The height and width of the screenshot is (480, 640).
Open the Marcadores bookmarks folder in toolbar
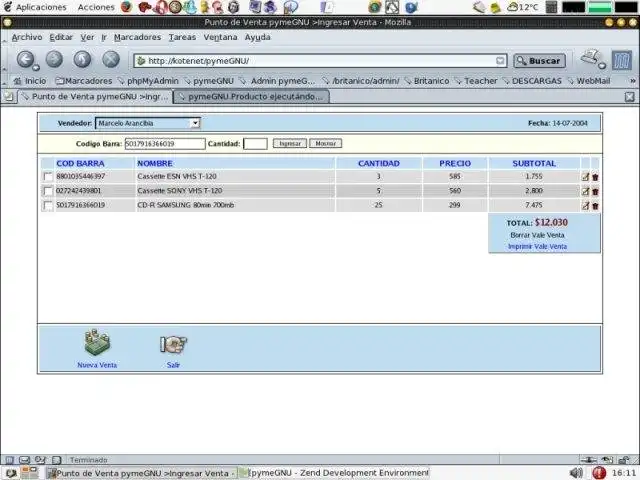click(x=84, y=81)
